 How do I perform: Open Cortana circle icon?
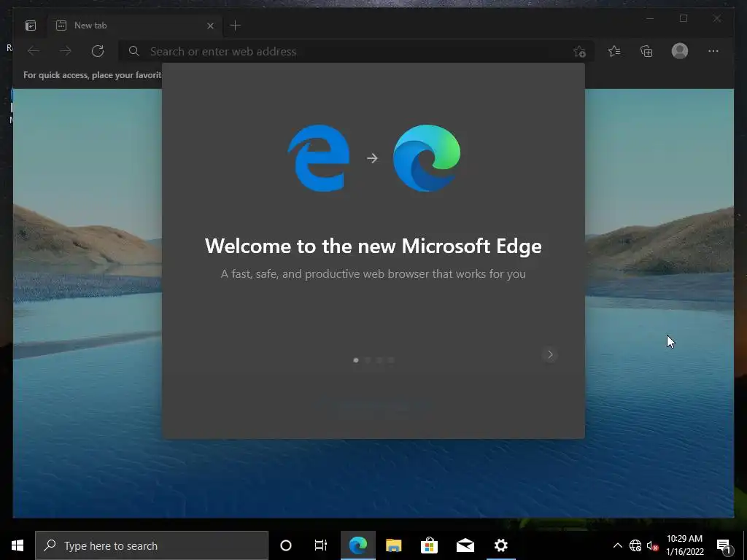[x=286, y=545]
